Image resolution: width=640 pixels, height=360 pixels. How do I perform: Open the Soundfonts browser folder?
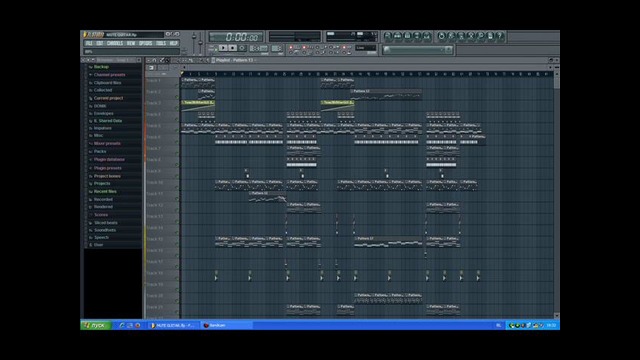point(105,230)
